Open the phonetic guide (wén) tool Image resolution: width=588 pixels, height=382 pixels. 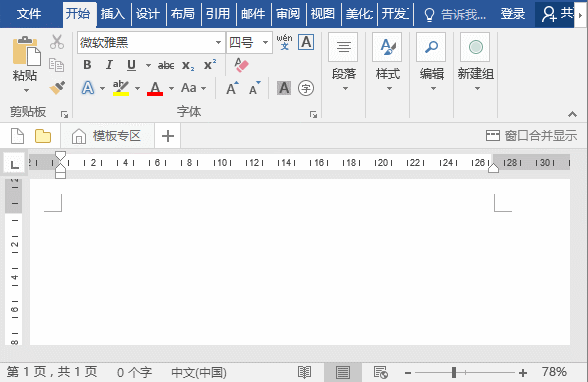click(284, 42)
